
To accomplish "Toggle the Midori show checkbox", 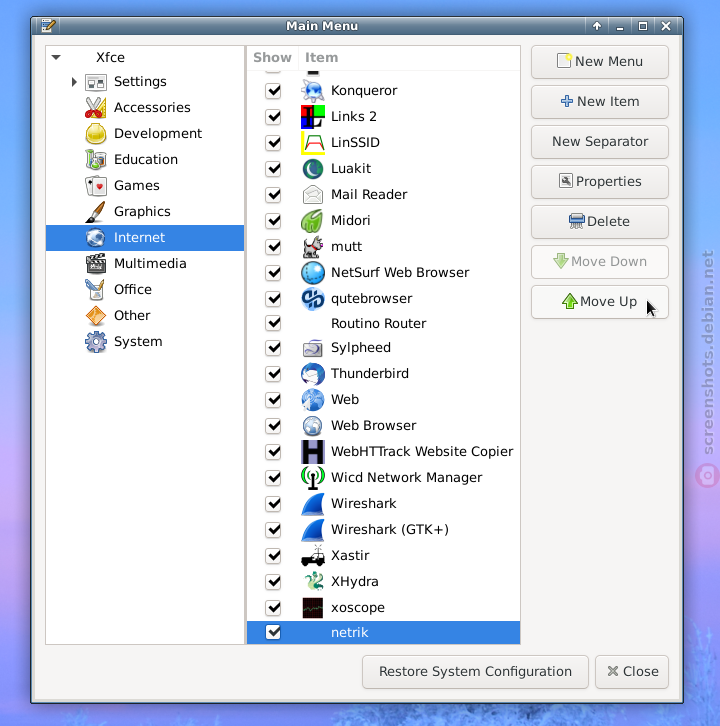I will click(x=273, y=220).
